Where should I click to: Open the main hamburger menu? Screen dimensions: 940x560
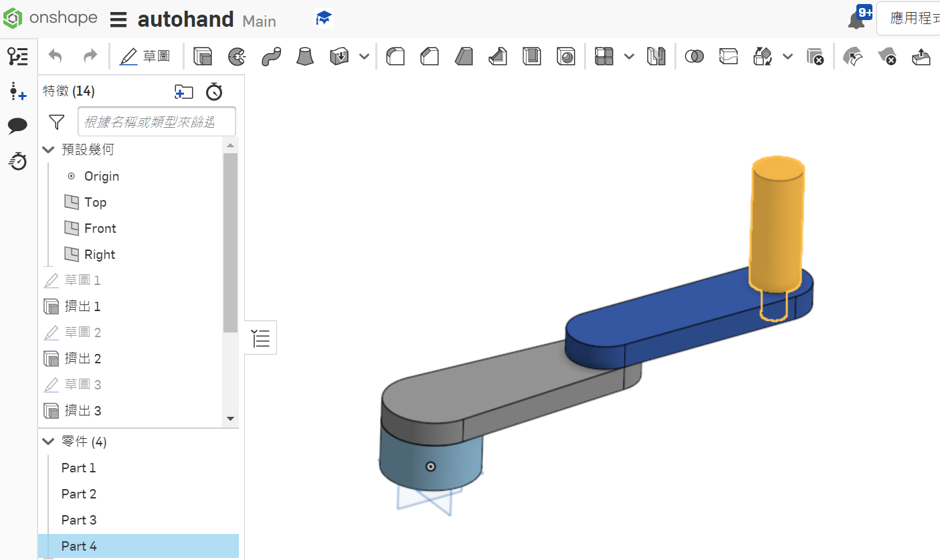click(118, 20)
